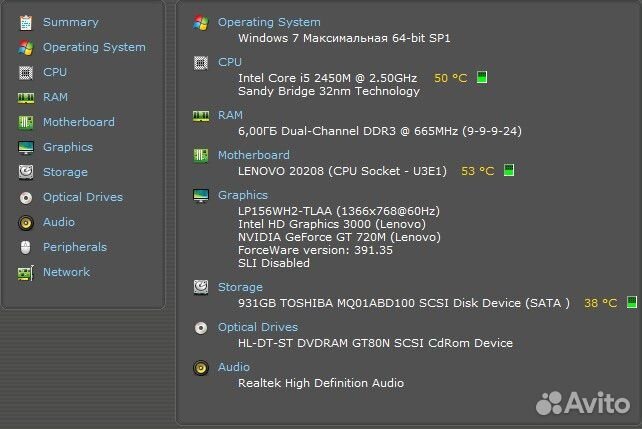This screenshot has height=429, width=642.
Task: Click the CPU temperature value '50 °C'
Action: pyautogui.click(x=451, y=78)
